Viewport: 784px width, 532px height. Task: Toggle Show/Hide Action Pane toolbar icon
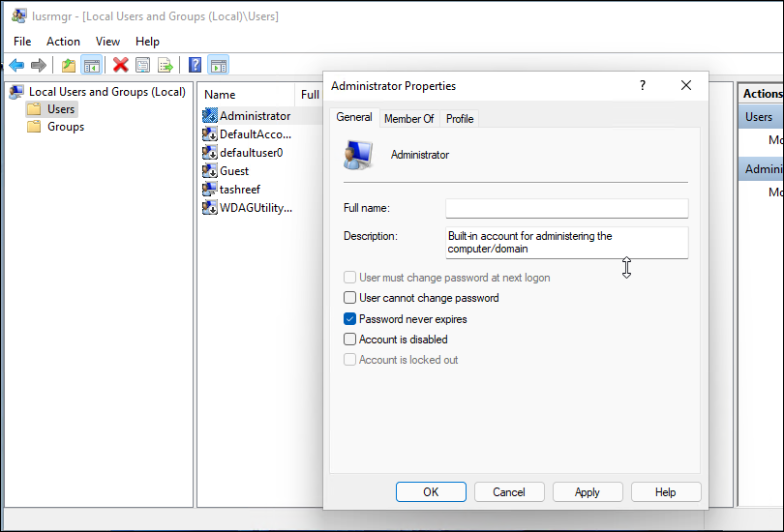219,66
